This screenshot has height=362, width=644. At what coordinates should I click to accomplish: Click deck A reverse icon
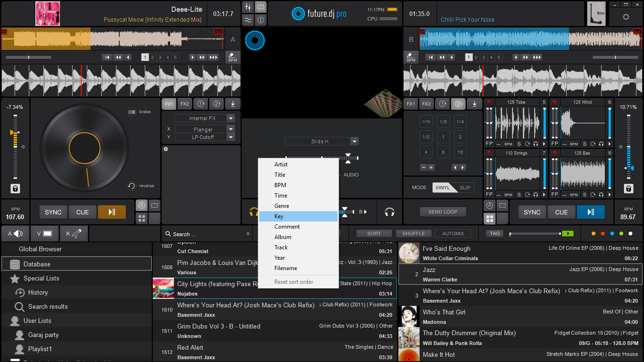point(132,186)
